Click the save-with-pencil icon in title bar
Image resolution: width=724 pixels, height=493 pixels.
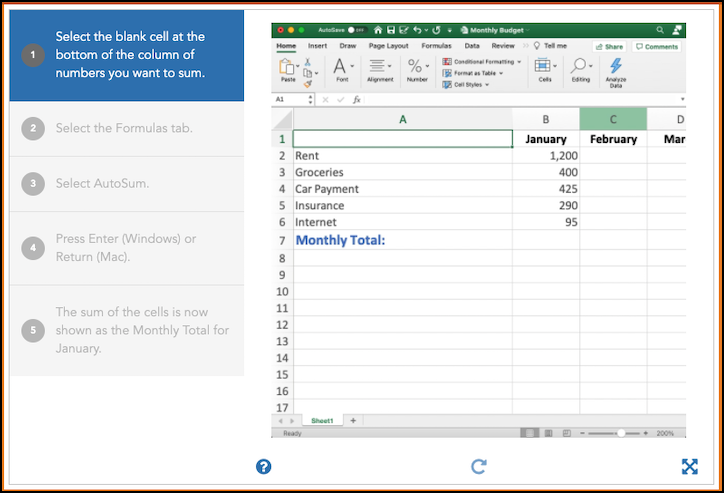tap(404, 30)
